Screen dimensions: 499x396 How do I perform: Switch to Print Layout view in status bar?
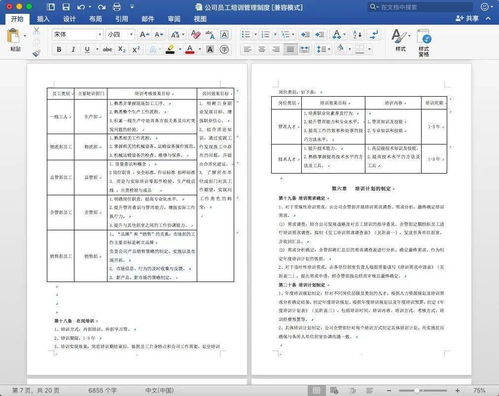coord(316,390)
